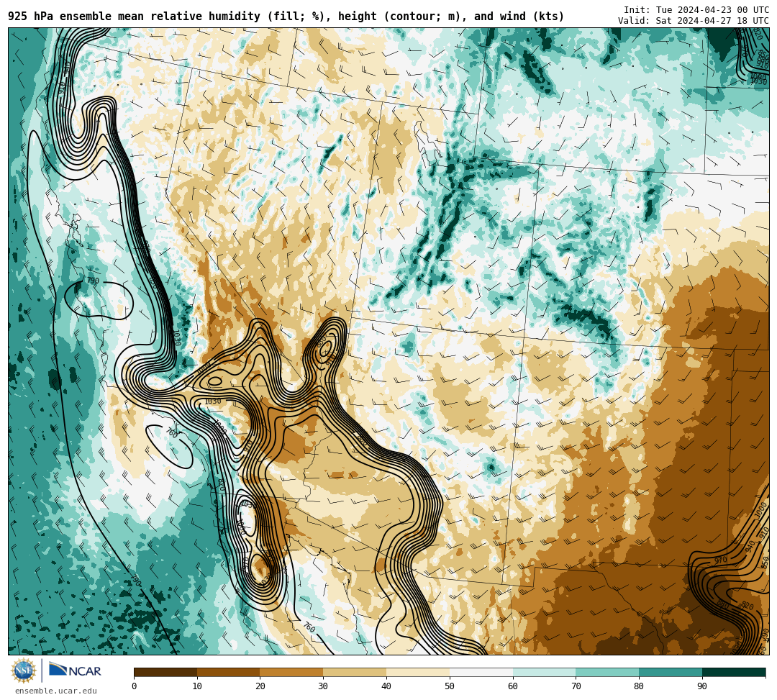777x700 pixels.
Task: Click the NSF logo
Action: point(24,671)
